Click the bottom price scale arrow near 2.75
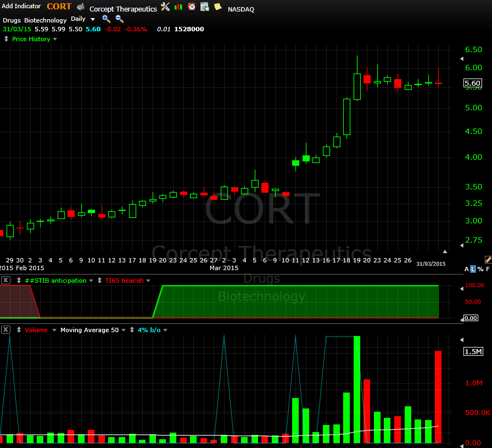 [x=462, y=245]
